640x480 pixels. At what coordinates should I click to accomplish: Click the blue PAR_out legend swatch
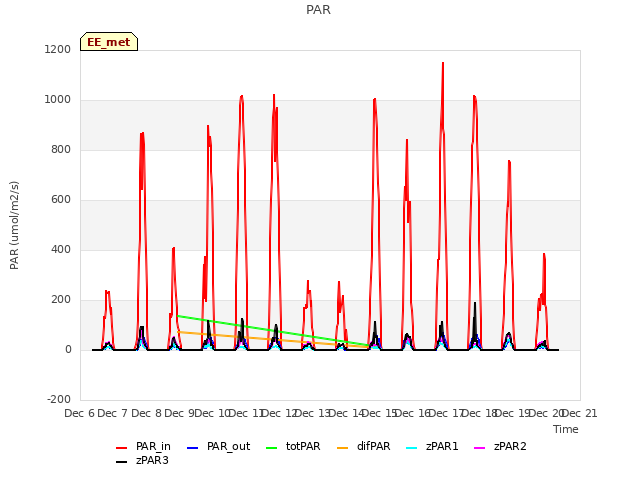tap(192, 448)
